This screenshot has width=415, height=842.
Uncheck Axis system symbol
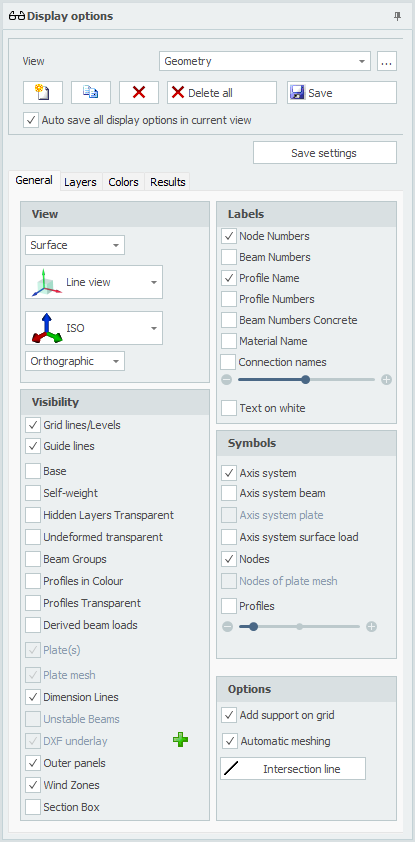pyautogui.click(x=229, y=473)
